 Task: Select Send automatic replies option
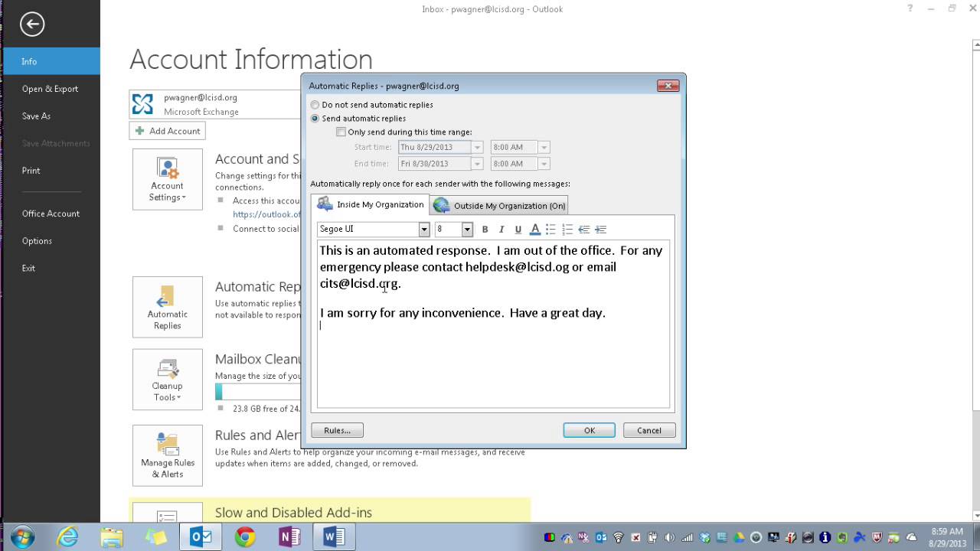315,118
